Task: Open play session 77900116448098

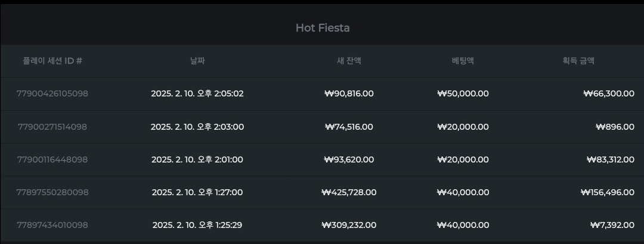Action: click(x=52, y=159)
